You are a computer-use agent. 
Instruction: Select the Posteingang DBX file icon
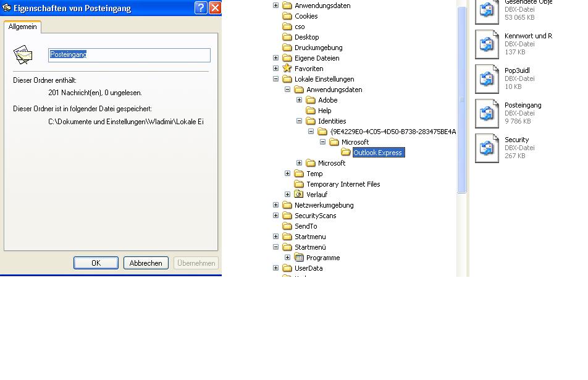(x=487, y=114)
